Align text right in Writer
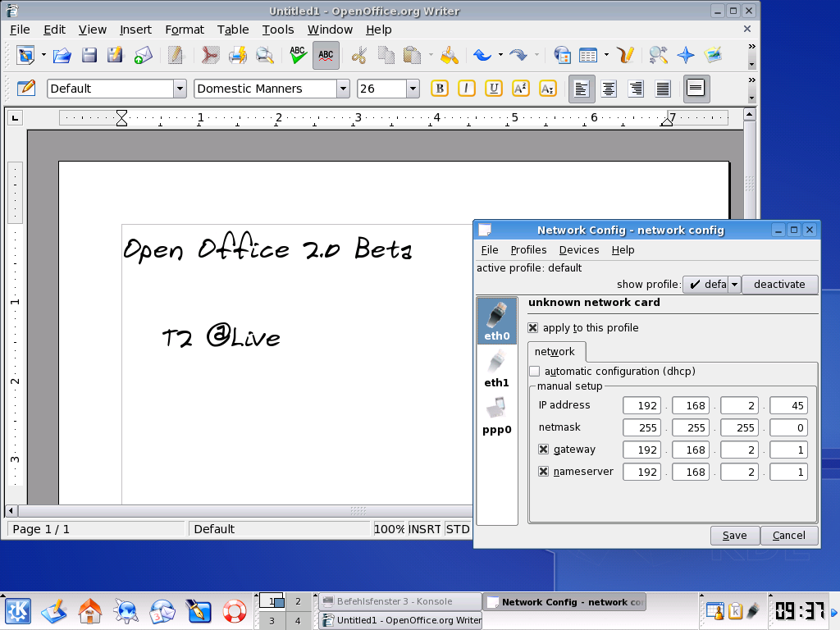This screenshot has height=630, width=840. [x=636, y=89]
